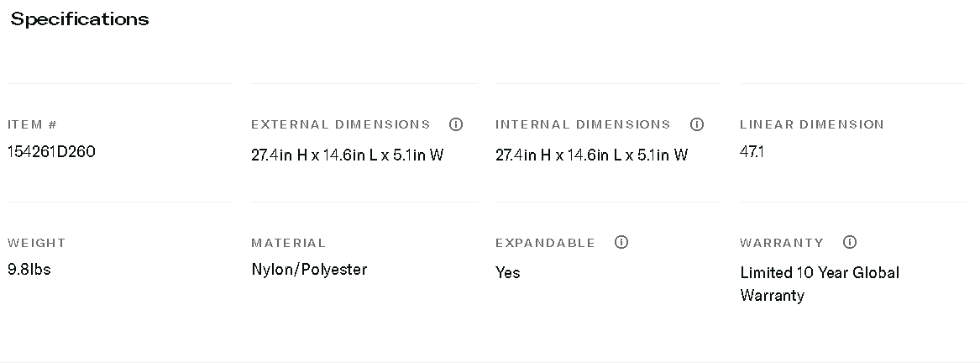This screenshot has height=363, width=980.
Task: Click the Warranty information icon
Action: click(x=850, y=242)
